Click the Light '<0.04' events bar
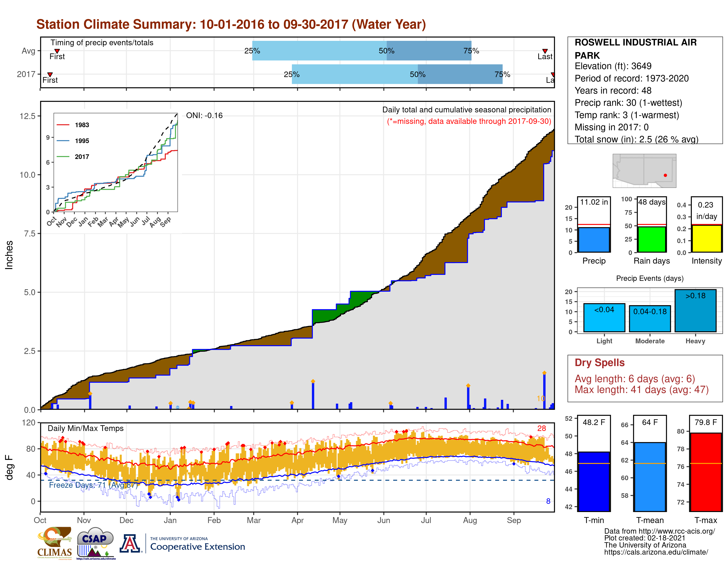This screenshot has height=563, width=728. 604,317
